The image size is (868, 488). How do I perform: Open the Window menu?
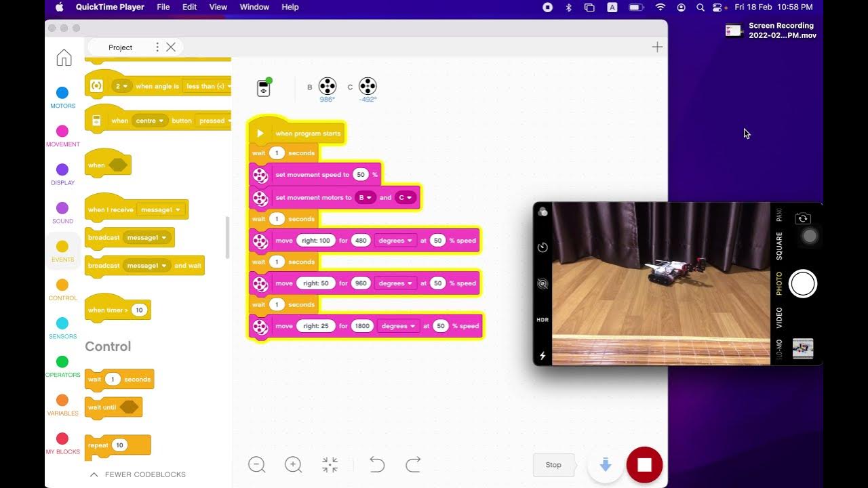pyautogui.click(x=254, y=7)
